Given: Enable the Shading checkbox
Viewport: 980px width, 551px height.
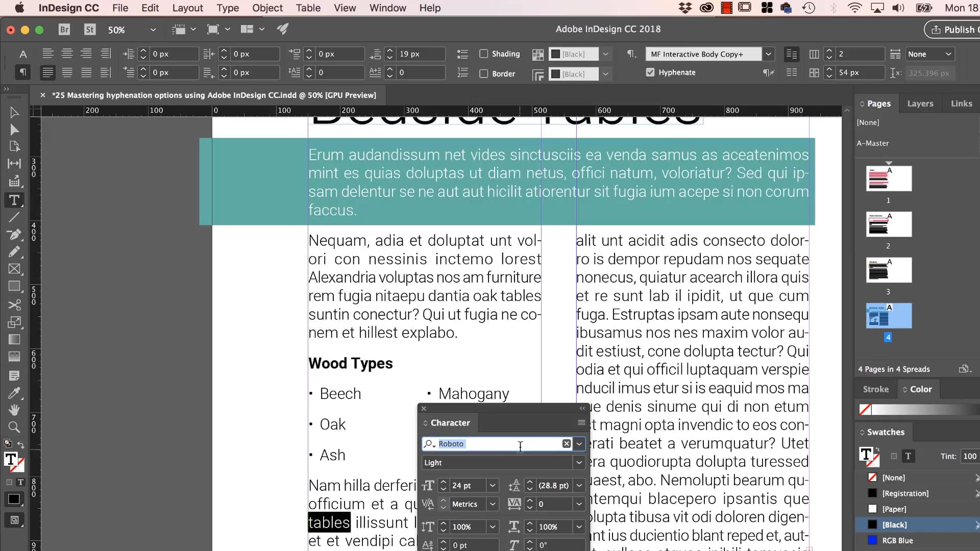Looking at the screenshot, I should click(484, 54).
